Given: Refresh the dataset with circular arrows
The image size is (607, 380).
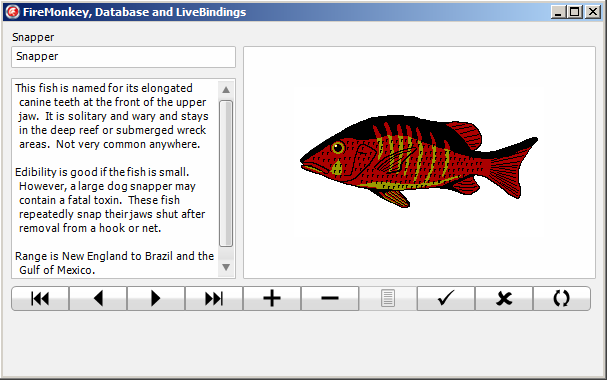Looking at the screenshot, I should click(x=562, y=298).
